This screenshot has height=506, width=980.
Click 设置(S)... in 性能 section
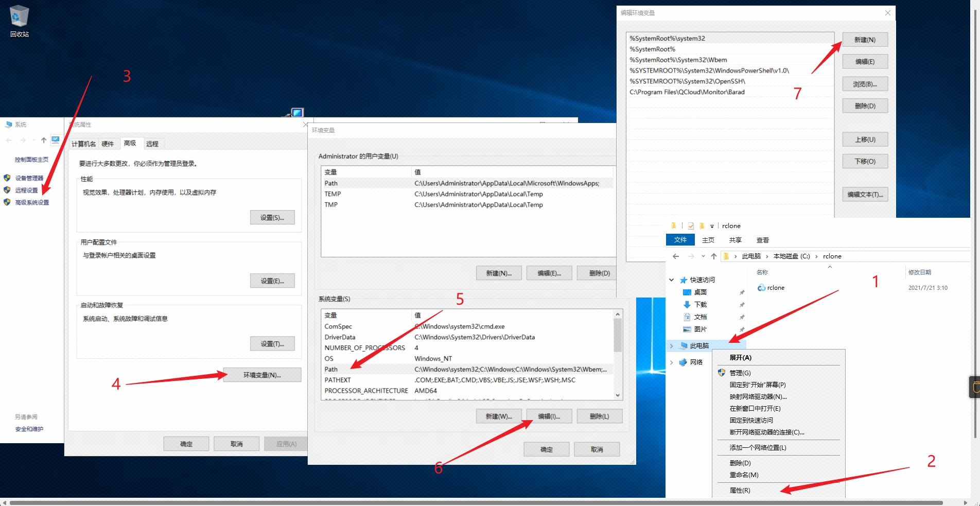point(272,217)
